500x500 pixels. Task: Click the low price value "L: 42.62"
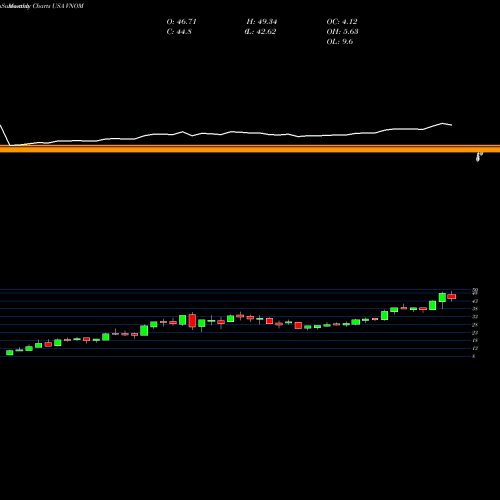tap(260, 32)
